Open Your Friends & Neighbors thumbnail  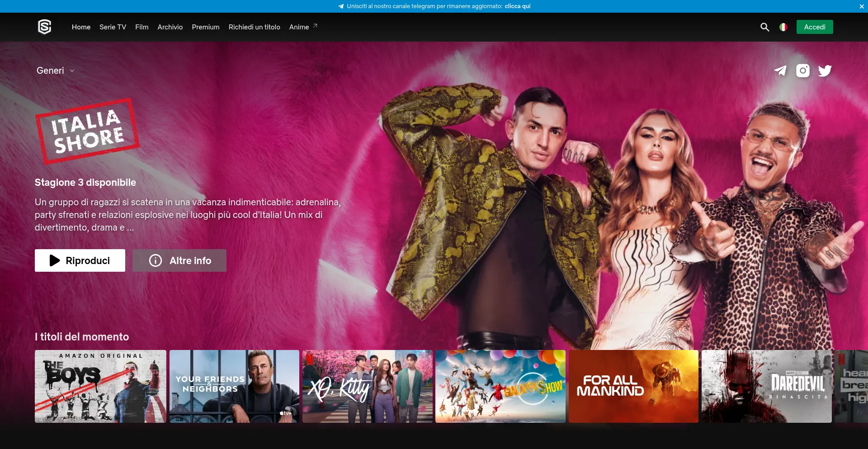(x=234, y=387)
